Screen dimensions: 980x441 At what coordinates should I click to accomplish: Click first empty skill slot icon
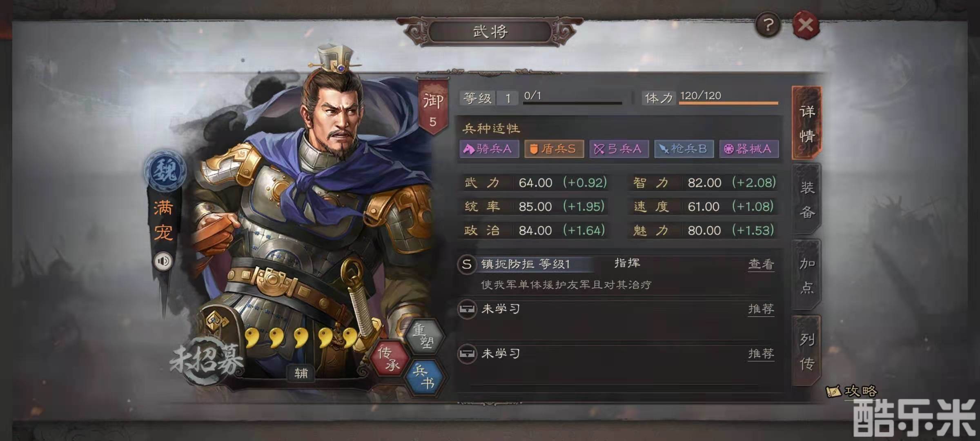(x=467, y=309)
